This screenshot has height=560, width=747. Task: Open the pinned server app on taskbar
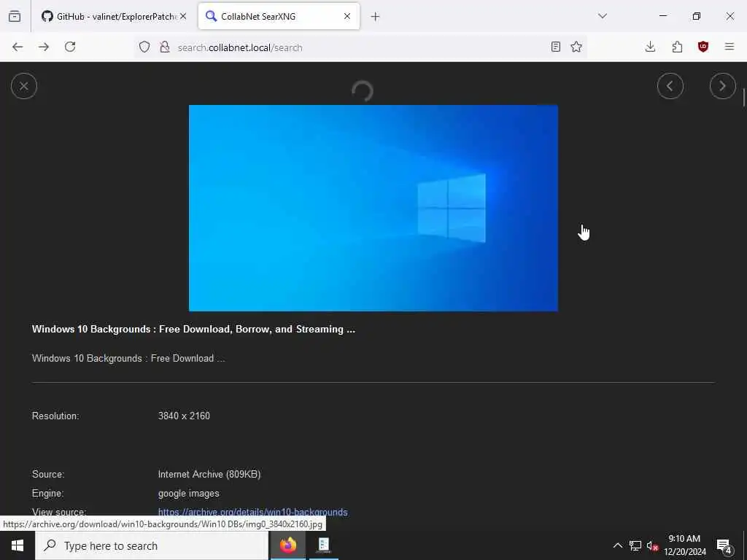[x=323, y=545]
